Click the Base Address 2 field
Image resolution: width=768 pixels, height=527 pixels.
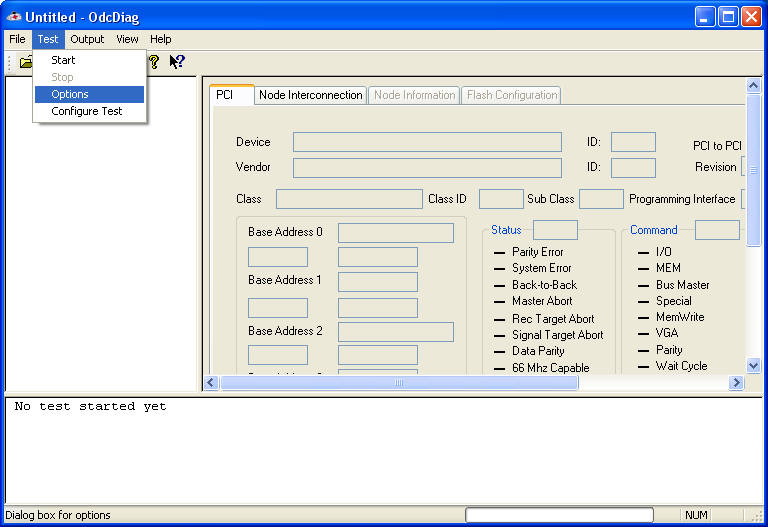(396, 332)
